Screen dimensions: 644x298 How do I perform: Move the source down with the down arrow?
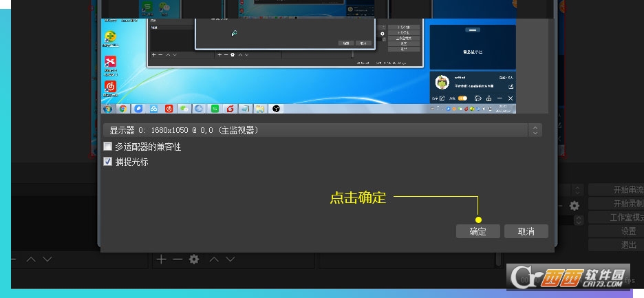(230, 259)
